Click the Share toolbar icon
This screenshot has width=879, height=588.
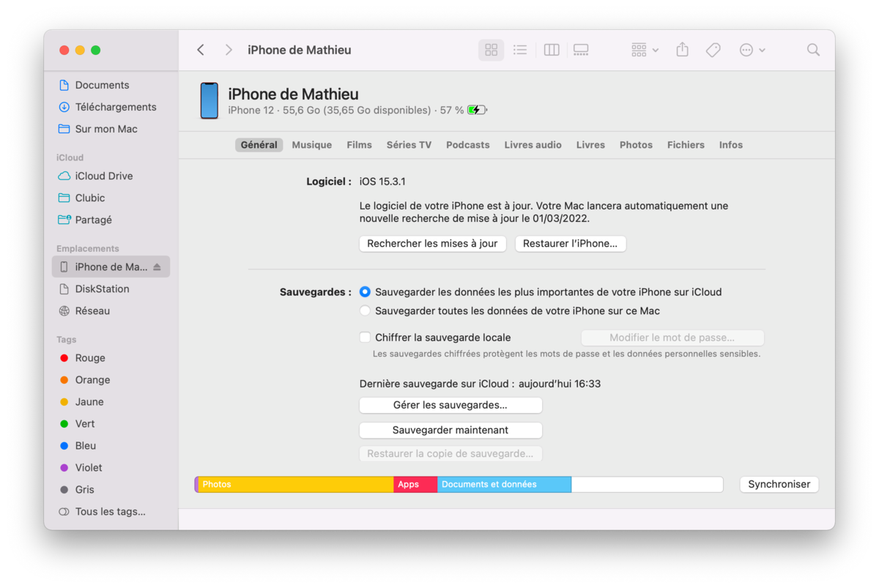coord(683,50)
